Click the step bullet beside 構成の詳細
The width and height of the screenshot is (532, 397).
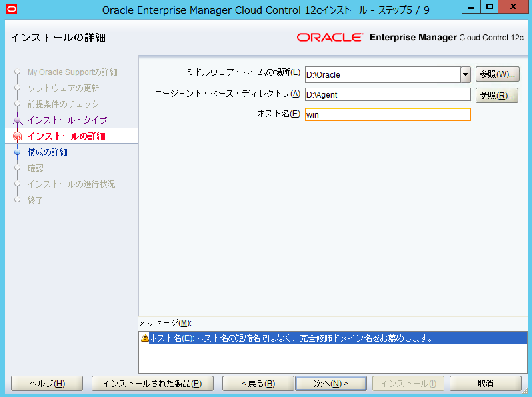click(17, 152)
